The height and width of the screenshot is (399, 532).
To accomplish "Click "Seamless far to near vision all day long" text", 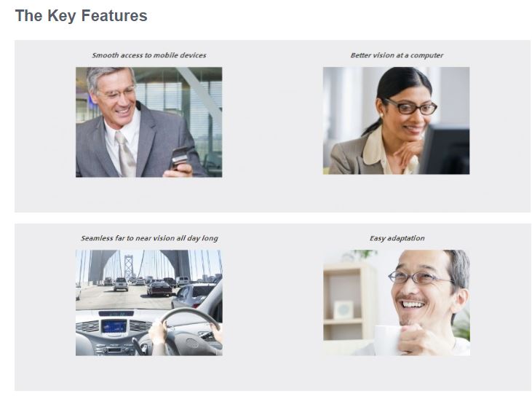I will pos(149,238).
